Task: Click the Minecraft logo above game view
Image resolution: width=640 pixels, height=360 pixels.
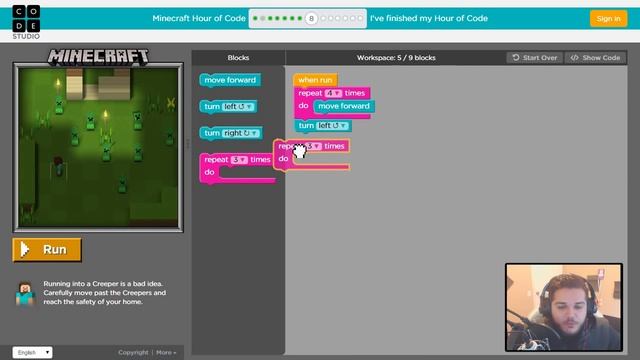Action: pos(98,57)
